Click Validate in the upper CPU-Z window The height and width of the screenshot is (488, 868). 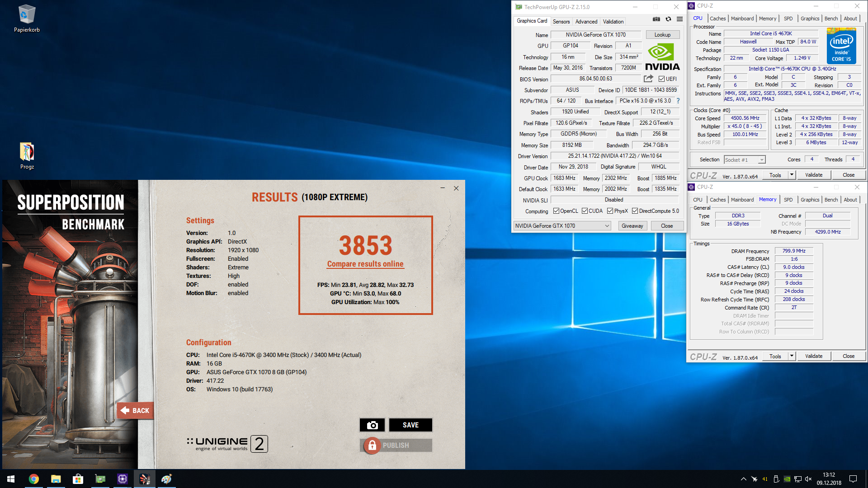coord(814,175)
